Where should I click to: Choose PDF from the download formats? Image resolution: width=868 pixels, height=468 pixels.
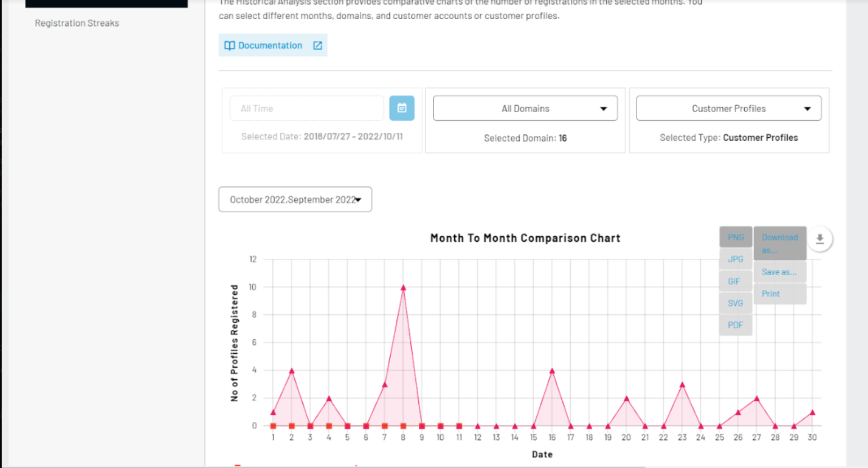click(735, 325)
